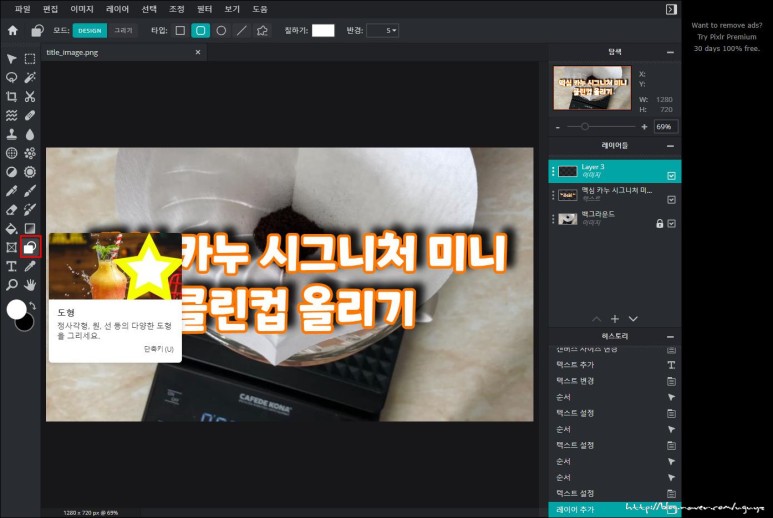The image size is (773, 518).
Task: Select the Arrange arrow tool
Action: point(11,59)
